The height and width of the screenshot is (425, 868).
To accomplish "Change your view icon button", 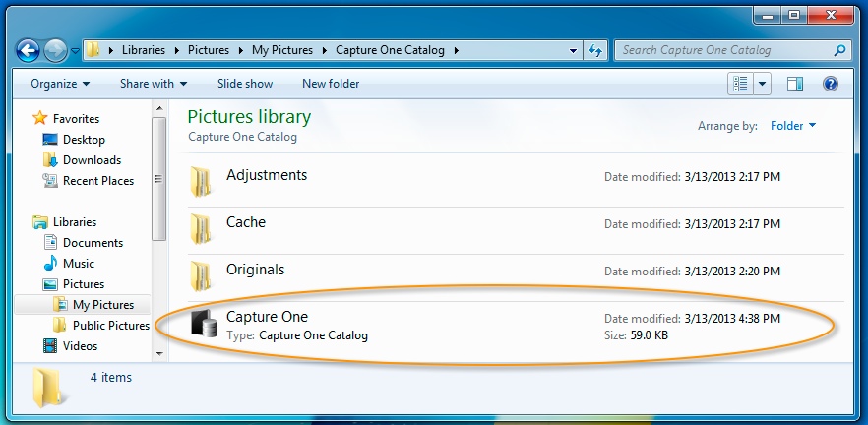I will [740, 84].
